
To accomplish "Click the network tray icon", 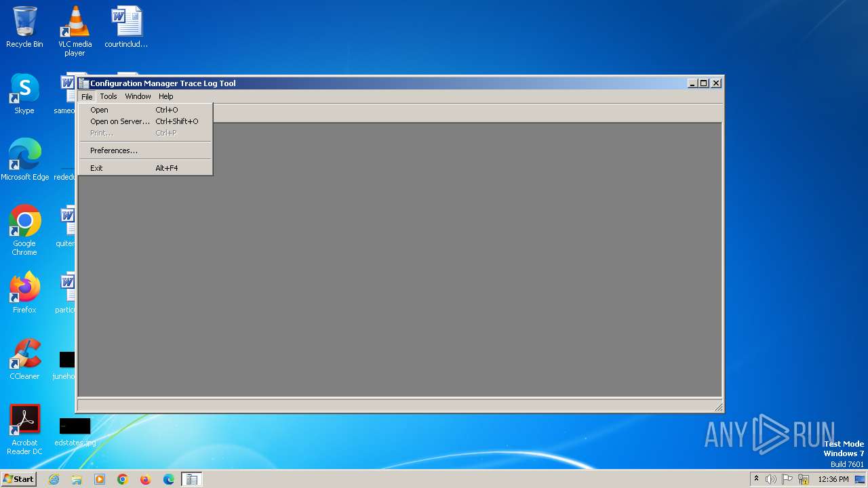I will (x=804, y=479).
